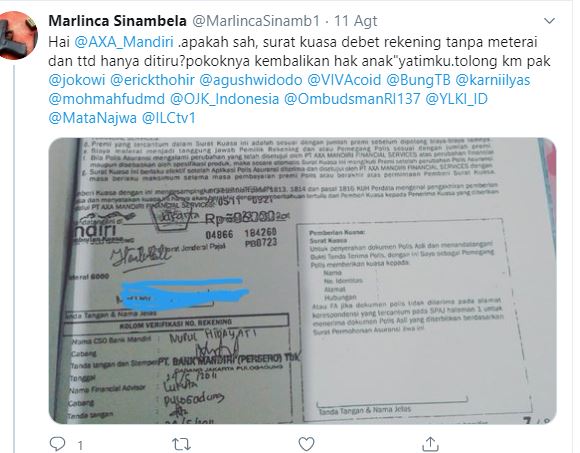580x453 pixels.
Task: Visit the @jokowi mention
Action: (x=77, y=80)
